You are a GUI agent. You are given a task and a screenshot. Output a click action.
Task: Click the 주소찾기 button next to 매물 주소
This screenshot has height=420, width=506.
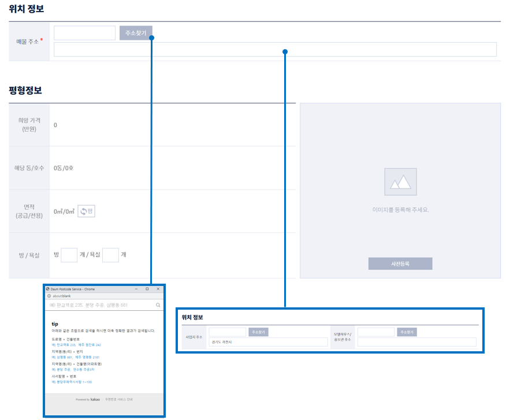pos(136,33)
